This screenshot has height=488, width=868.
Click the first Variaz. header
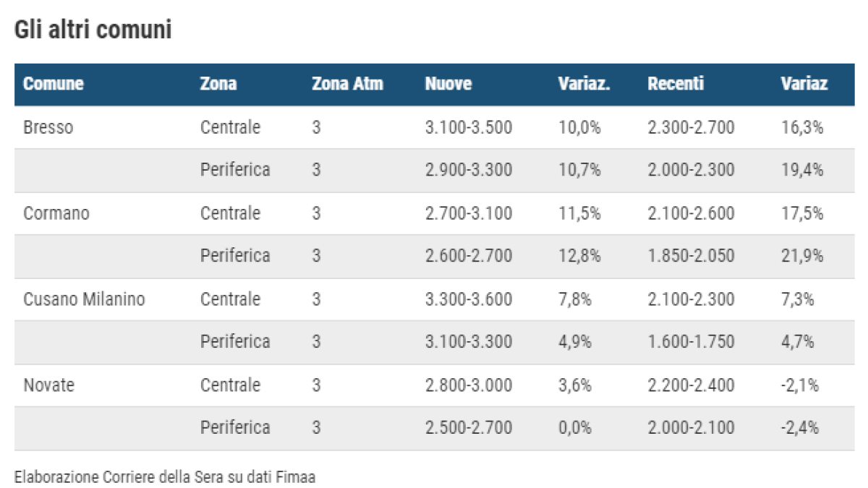(584, 84)
